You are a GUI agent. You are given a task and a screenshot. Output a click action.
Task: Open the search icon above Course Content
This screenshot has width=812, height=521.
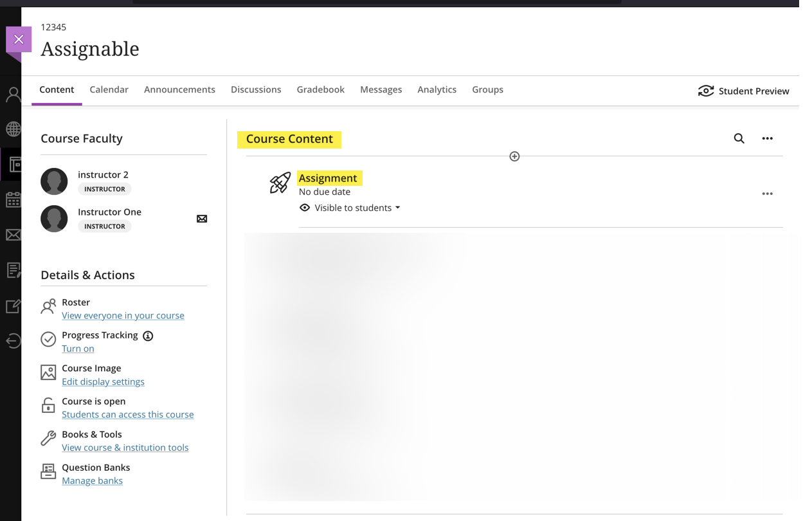coord(739,138)
